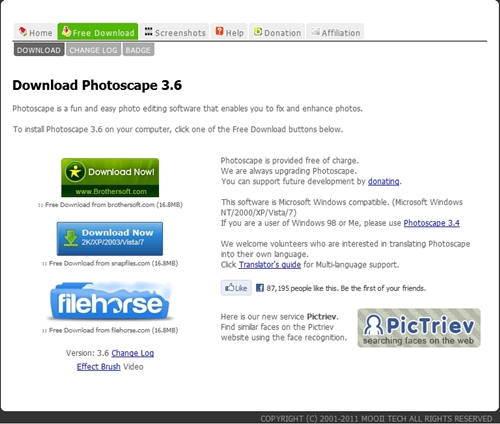Click the Donation tab icon
This screenshot has width=500, height=424.
click(x=258, y=31)
